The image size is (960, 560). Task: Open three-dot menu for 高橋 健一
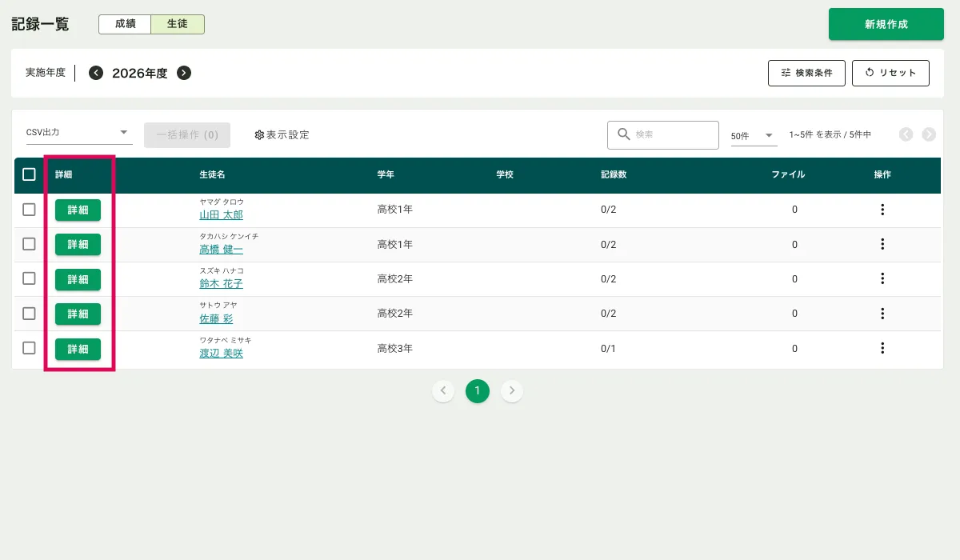click(882, 244)
